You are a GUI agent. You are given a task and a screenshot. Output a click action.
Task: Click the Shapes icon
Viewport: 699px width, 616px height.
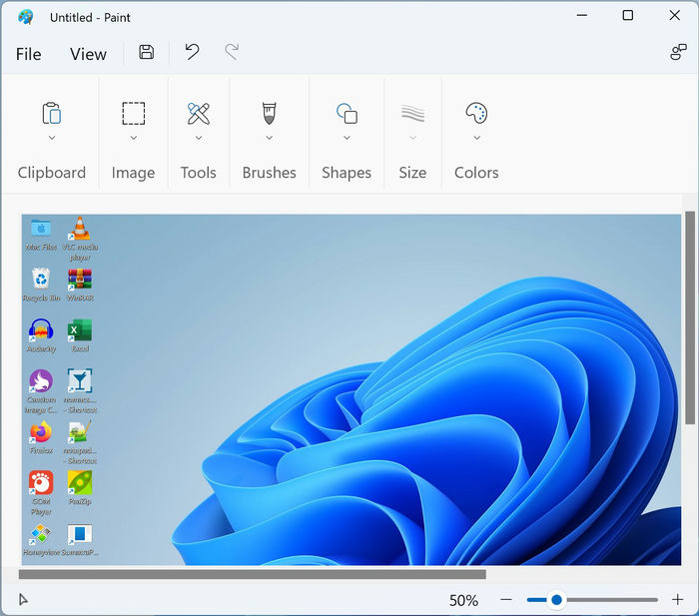pyautogui.click(x=347, y=113)
